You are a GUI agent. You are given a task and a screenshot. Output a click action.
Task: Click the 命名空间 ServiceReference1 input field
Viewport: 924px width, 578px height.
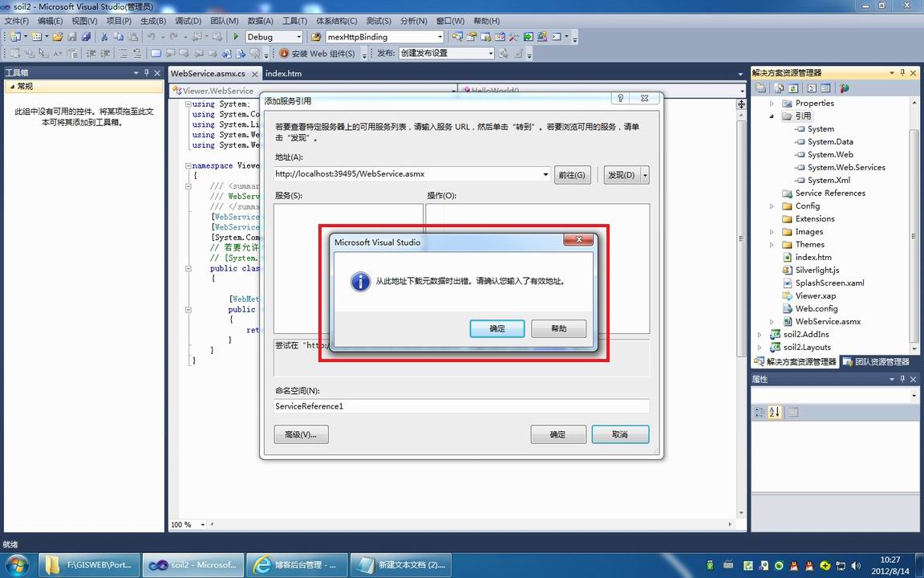[462, 406]
